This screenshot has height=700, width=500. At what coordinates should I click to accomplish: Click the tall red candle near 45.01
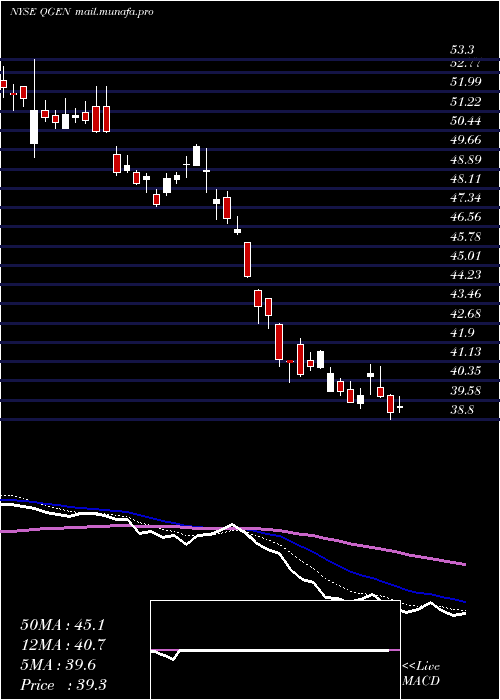click(247, 259)
